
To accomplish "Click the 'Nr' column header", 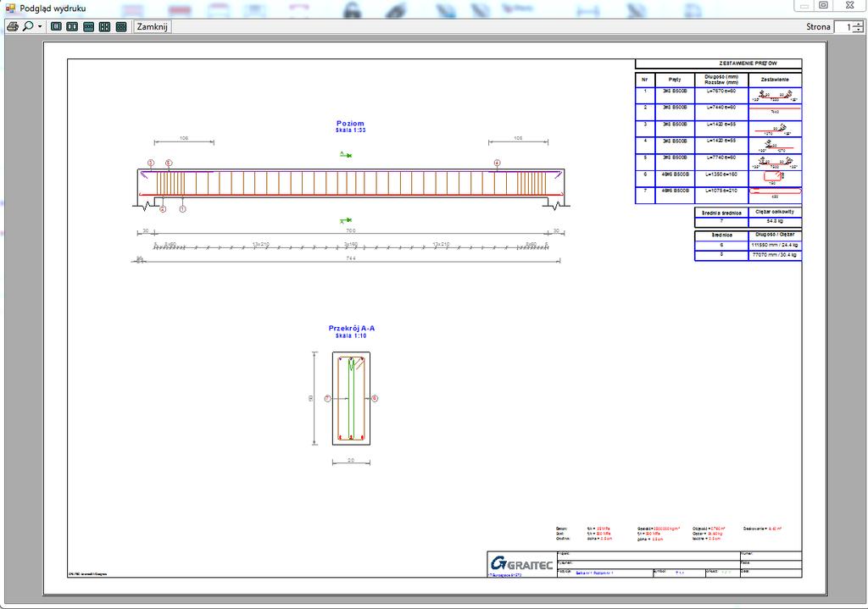I will 645,80.
